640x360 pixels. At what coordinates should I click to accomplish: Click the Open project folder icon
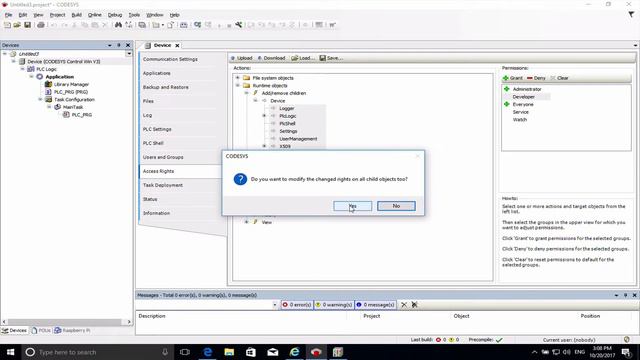pos(17,25)
